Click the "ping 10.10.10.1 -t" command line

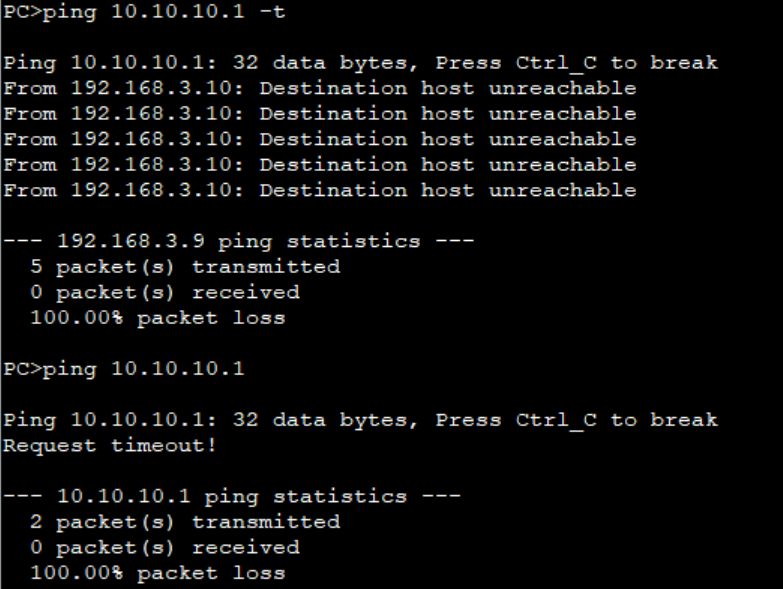tap(144, 12)
